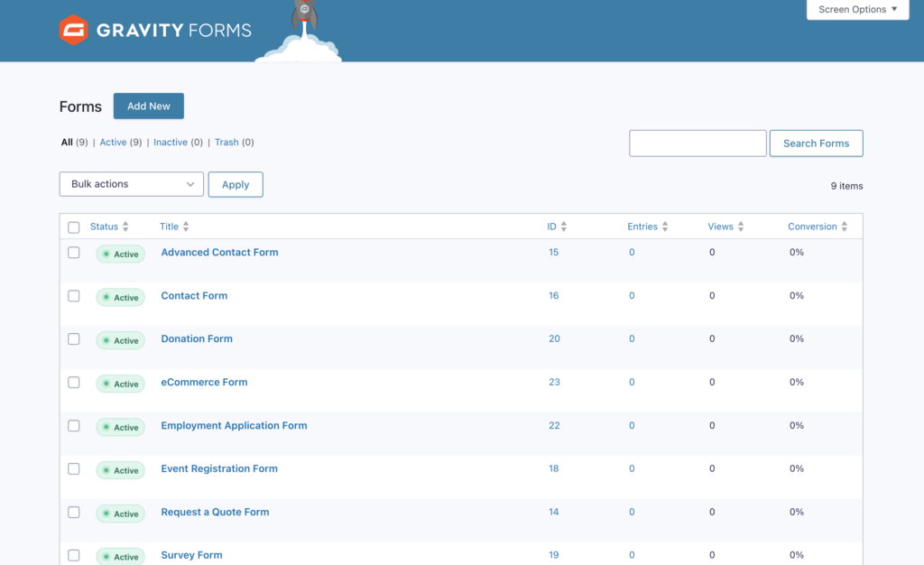Filter list by Inactive forms
924x565 pixels.
click(x=171, y=143)
